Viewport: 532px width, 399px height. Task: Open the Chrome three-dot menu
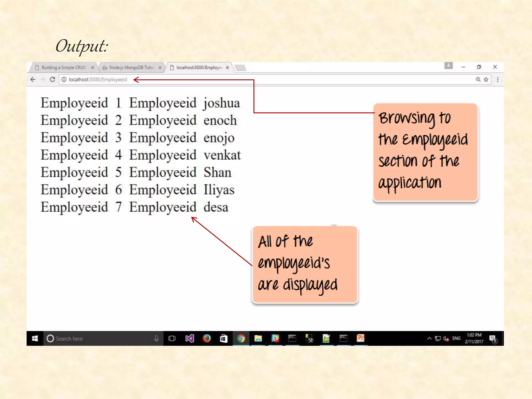(498, 79)
